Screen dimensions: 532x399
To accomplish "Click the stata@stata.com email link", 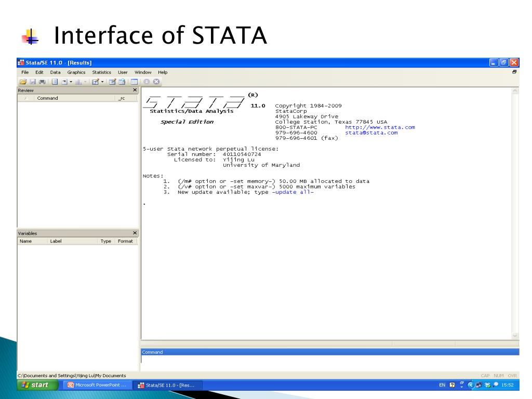I will [x=371, y=132].
